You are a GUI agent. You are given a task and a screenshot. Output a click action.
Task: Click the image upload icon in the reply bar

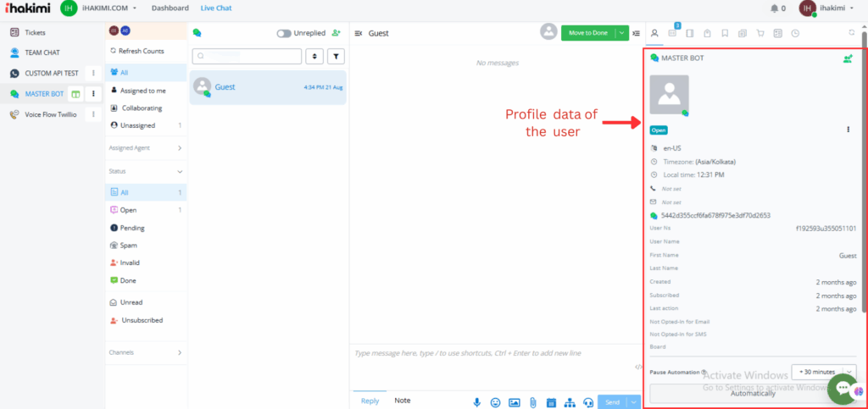coord(514,402)
